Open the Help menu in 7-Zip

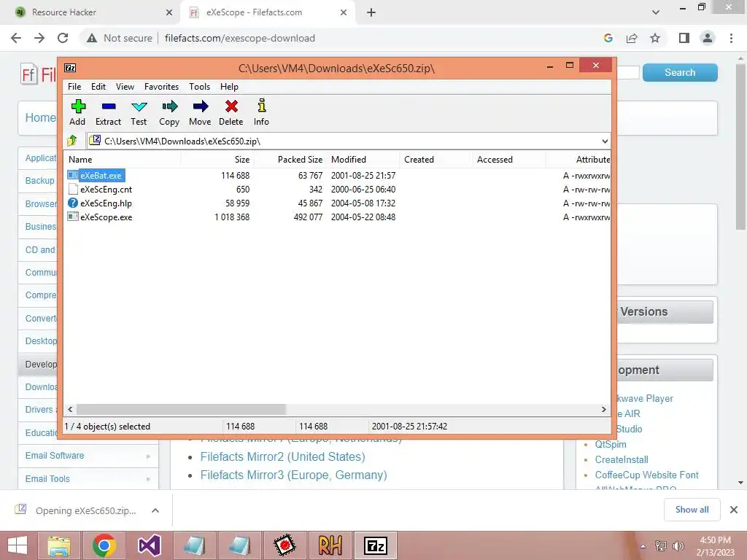pyautogui.click(x=229, y=87)
